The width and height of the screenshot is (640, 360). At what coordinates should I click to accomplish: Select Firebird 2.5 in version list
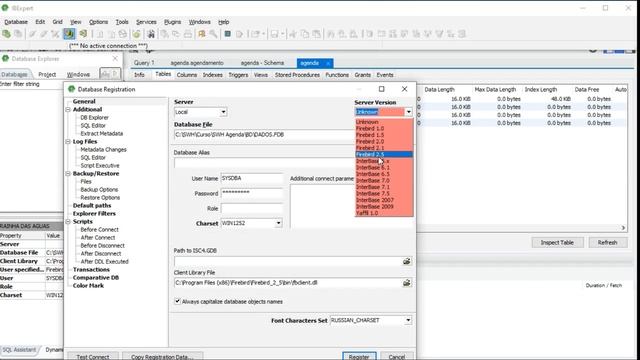pos(384,154)
